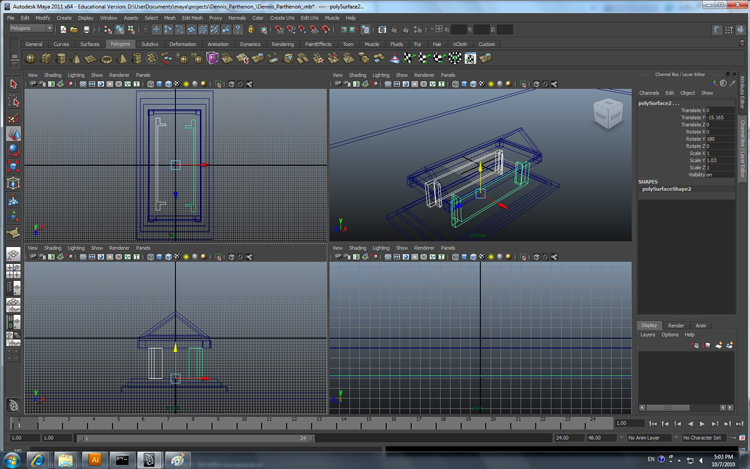Open the No Anim Layer dropdown

click(647, 438)
